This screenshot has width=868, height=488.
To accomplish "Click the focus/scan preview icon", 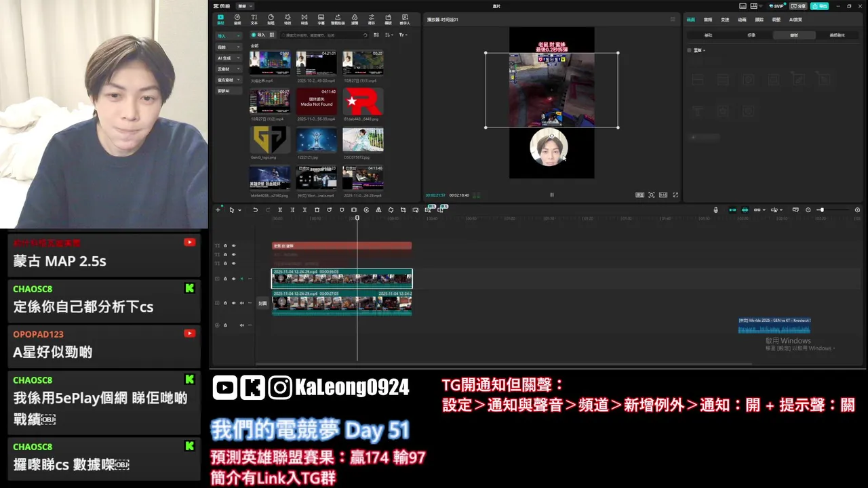I will (652, 195).
